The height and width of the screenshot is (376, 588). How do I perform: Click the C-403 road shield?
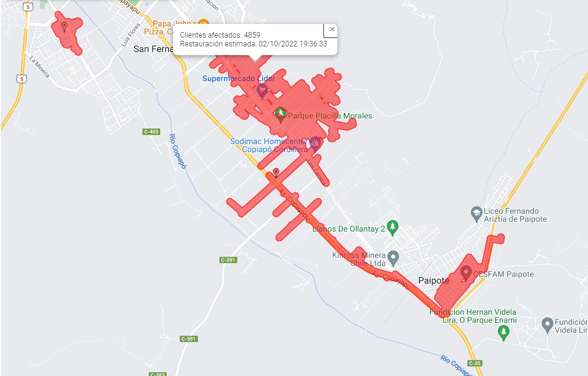(151, 132)
